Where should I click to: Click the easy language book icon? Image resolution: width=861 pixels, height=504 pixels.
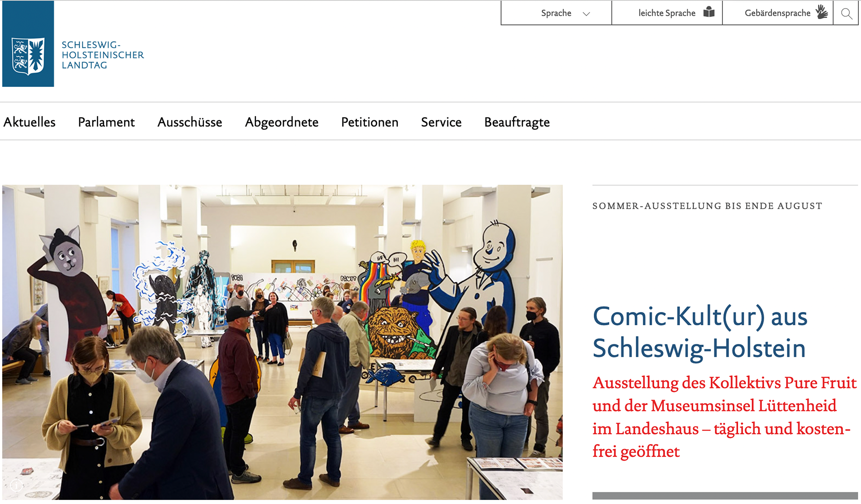pyautogui.click(x=709, y=12)
